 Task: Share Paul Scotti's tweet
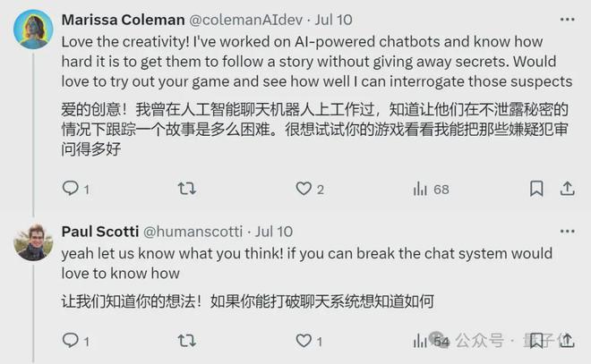click(x=567, y=341)
